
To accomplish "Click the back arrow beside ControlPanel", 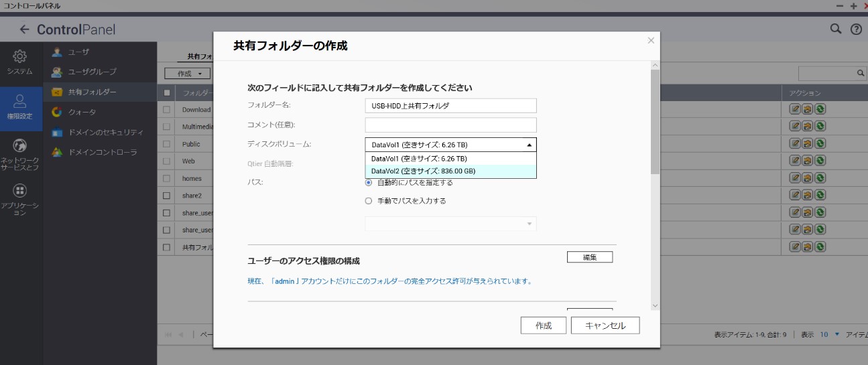I will click(25, 29).
